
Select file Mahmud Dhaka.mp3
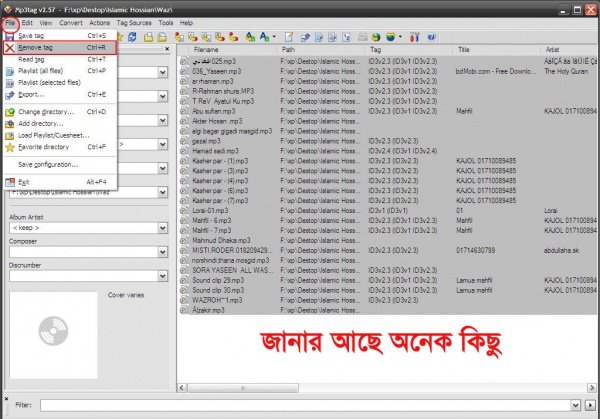pyautogui.click(x=221, y=240)
